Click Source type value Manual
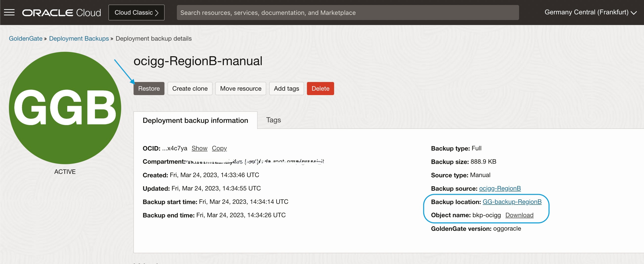This screenshot has height=264, width=644. [480, 175]
